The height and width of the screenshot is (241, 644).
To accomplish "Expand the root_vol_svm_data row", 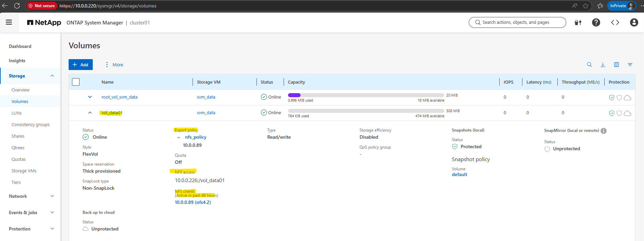I will pyautogui.click(x=90, y=97).
